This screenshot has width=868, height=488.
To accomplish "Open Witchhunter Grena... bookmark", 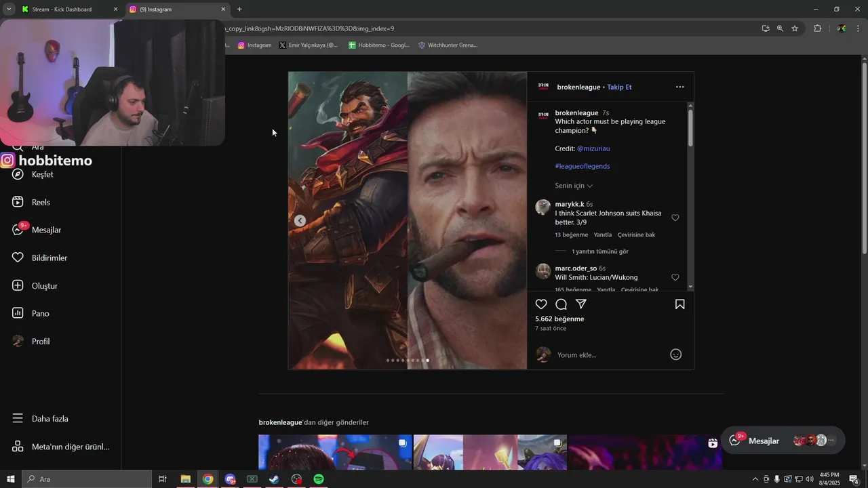I will tap(448, 45).
